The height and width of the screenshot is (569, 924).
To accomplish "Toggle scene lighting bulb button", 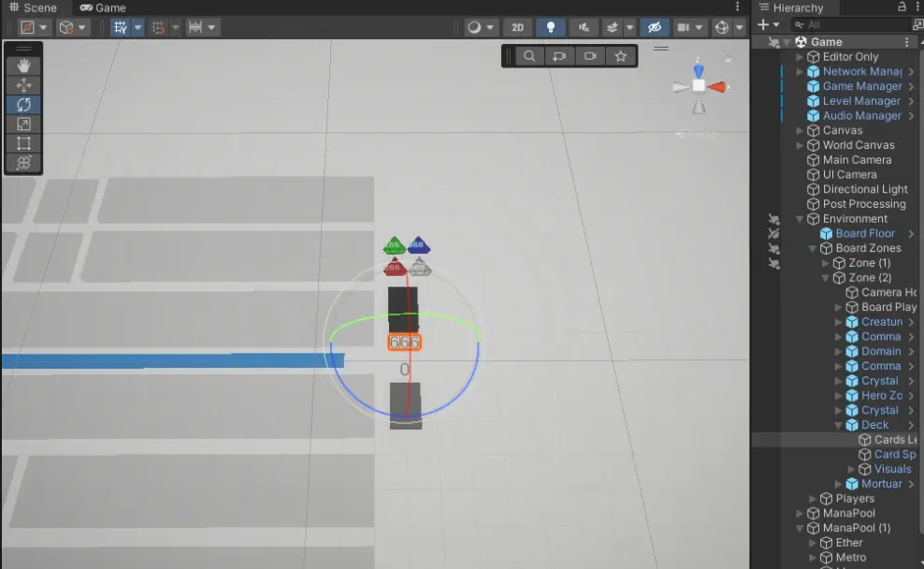I will click(551, 27).
